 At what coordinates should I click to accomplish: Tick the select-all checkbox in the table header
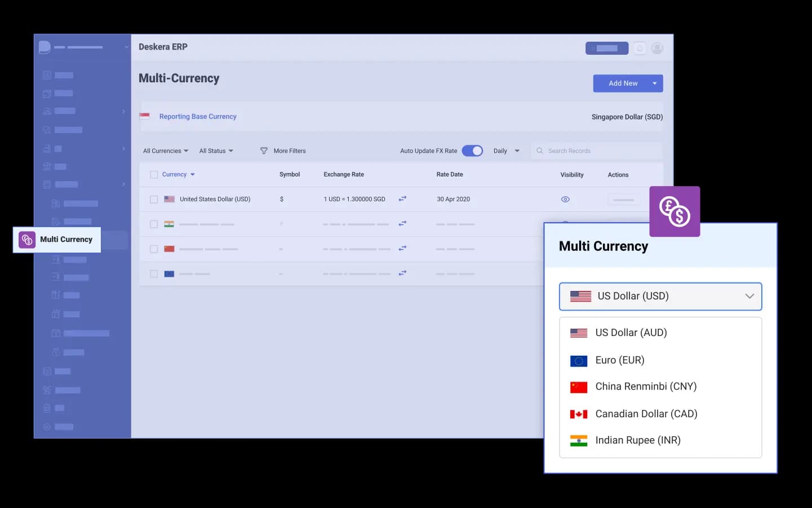[x=154, y=175]
